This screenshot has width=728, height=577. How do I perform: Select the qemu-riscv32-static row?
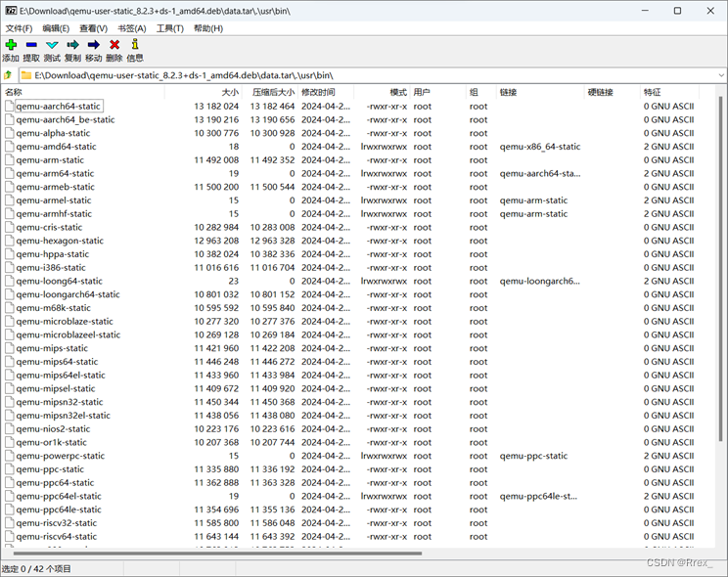tap(349, 523)
